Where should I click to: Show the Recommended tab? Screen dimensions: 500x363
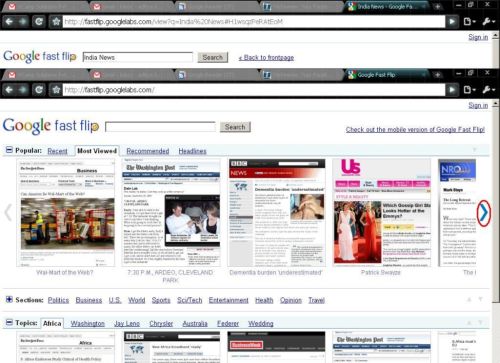[148, 151]
